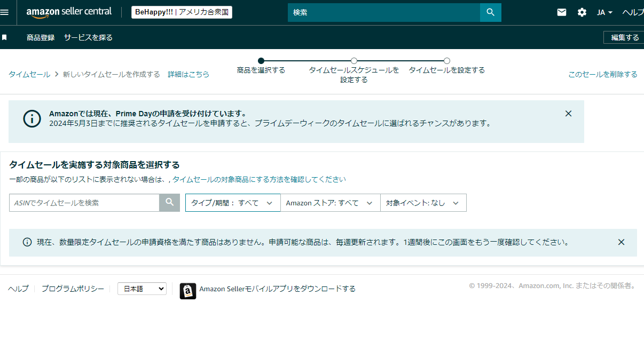Image resolution: width=644 pixels, height=351 pixels.
Task: Click the search magnifier button in header
Action: [491, 12]
